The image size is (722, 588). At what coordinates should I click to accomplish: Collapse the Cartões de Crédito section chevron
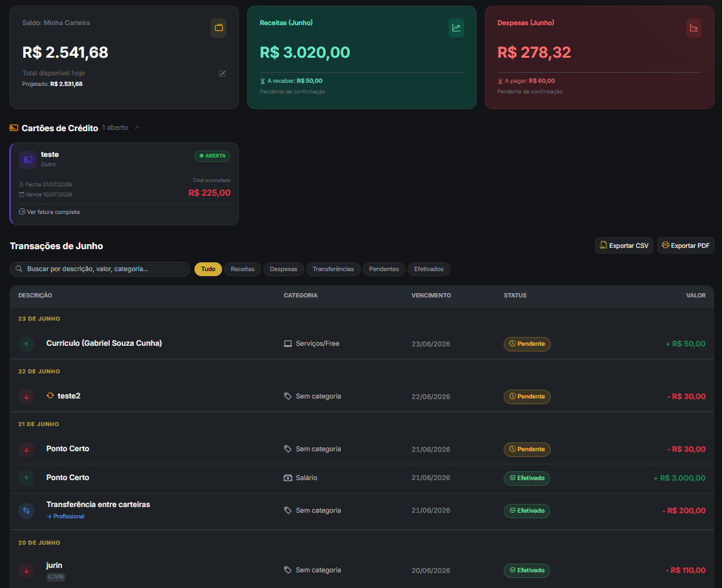[137, 127]
